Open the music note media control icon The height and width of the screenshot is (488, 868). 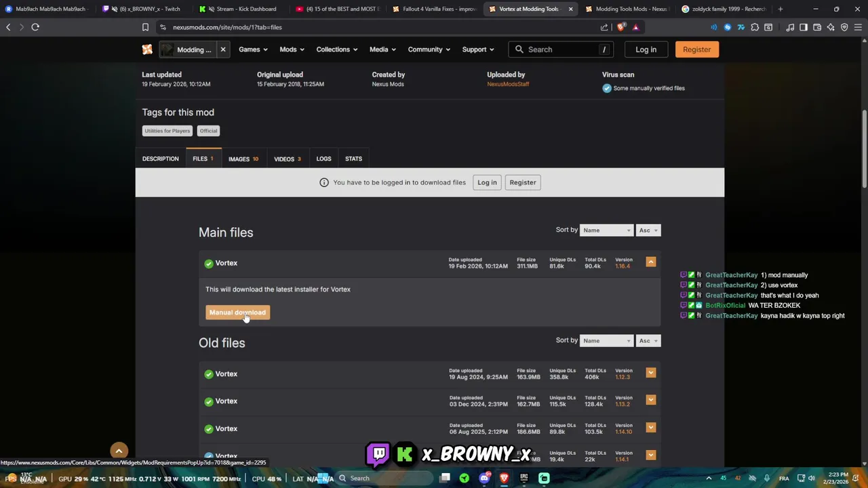pyautogui.click(x=790, y=27)
